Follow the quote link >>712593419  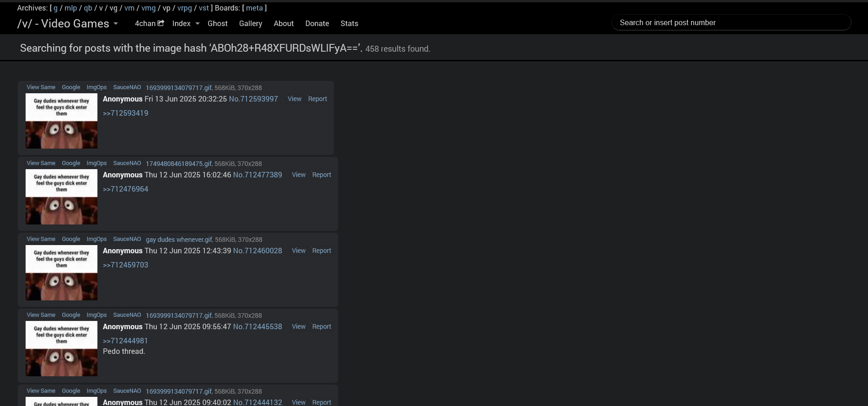click(x=125, y=113)
